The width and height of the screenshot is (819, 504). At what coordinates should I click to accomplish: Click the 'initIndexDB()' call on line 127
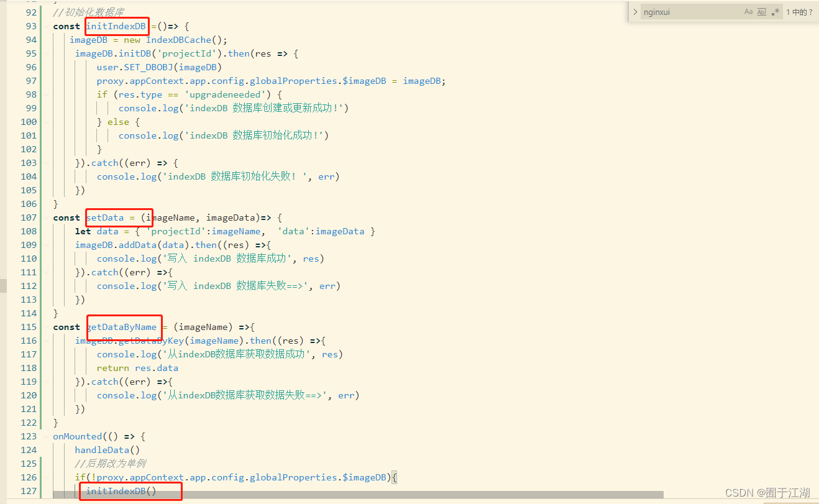click(121, 491)
